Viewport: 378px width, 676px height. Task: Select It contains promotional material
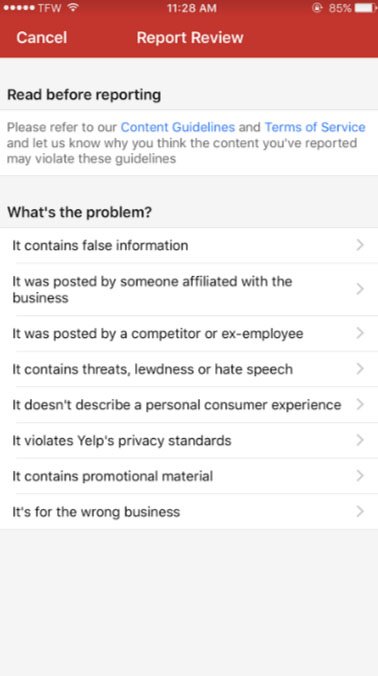(x=189, y=476)
